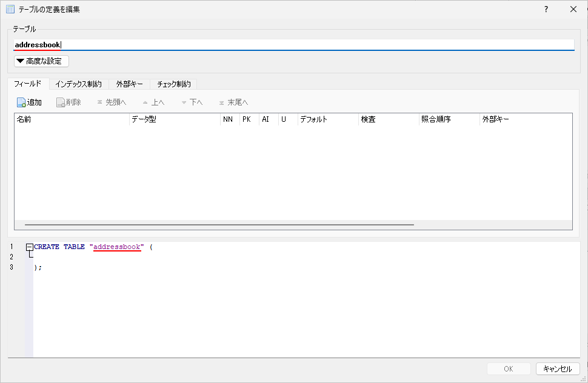
Task: Click the Remove field (削除) icon
Action: click(x=61, y=102)
